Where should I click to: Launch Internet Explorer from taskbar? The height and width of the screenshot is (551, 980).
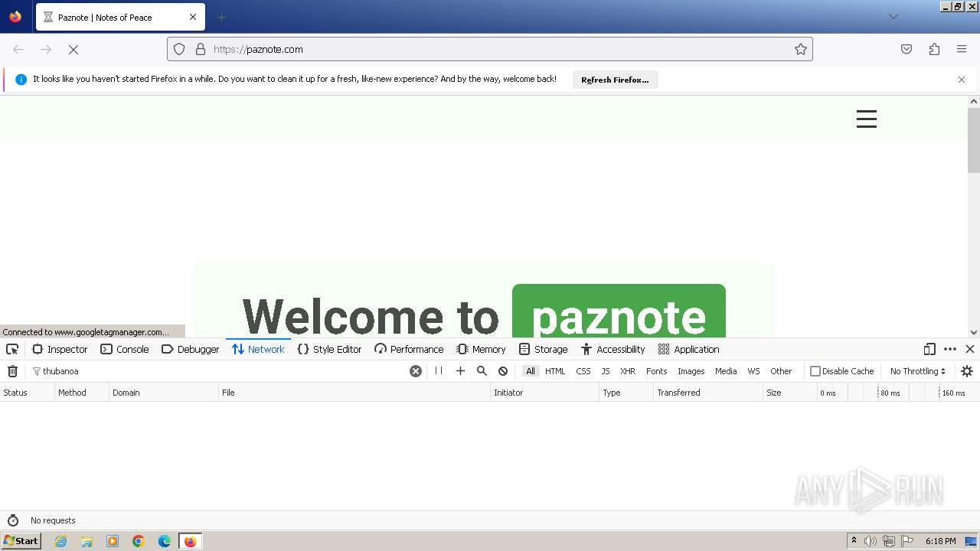coord(60,541)
